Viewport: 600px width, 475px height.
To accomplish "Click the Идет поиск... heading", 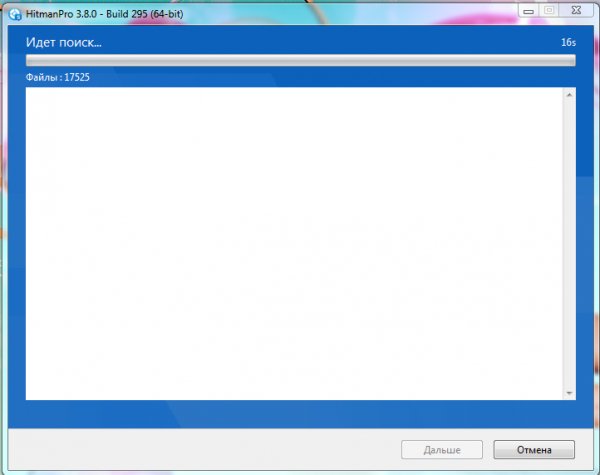I will (64, 42).
